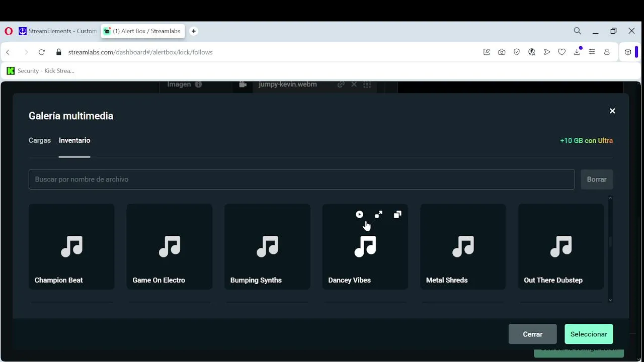Open the extensions cube icon

pyautogui.click(x=628, y=52)
